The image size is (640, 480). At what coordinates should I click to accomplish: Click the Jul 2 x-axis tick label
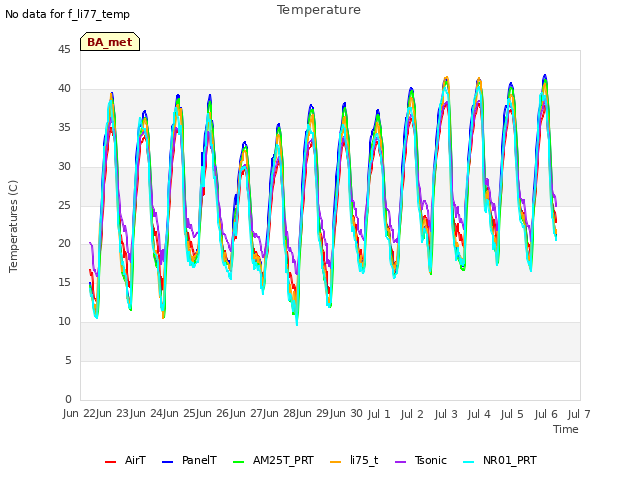click(412, 414)
